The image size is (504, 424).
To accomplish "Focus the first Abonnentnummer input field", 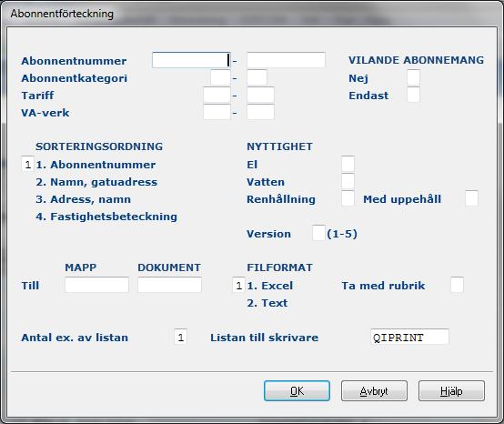I will [x=191, y=60].
